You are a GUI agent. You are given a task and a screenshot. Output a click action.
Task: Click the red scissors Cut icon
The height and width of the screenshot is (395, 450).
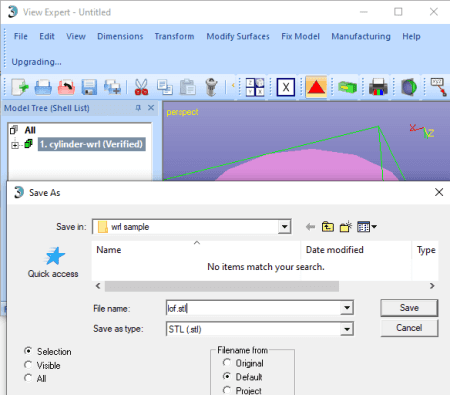pos(141,87)
